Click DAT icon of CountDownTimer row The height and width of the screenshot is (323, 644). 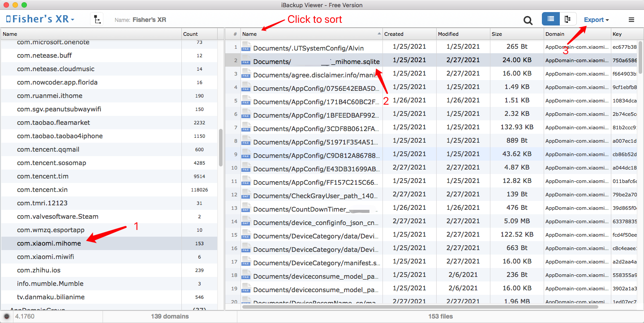(x=246, y=208)
